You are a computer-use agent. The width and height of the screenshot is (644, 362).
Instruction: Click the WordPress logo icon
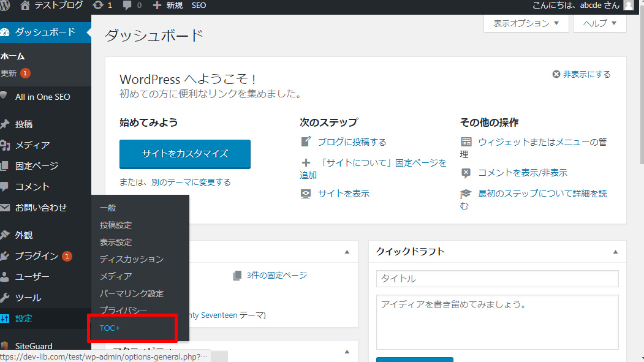click(6, 6)
